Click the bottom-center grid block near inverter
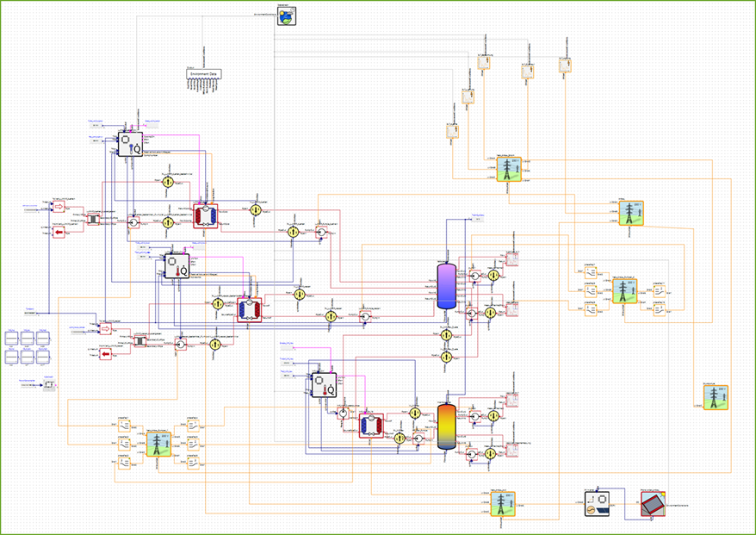The width and height of the screenshot is (756, 535). click(503, 504)
